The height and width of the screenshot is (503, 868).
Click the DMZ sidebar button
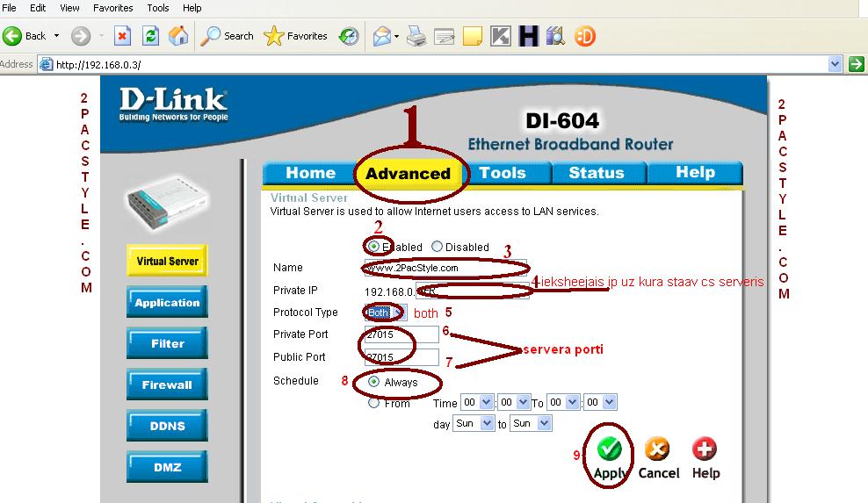point(167,467)
